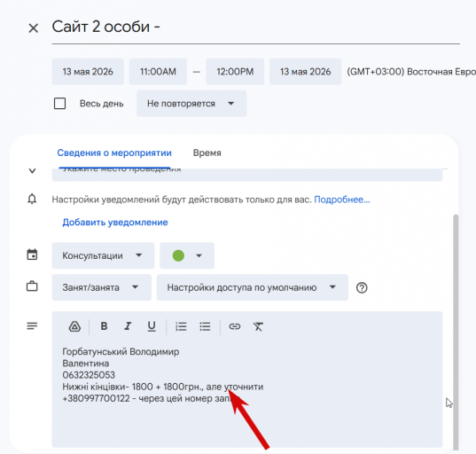
Task: Click the phone number '0632325053'
Action: coord(89,375)
